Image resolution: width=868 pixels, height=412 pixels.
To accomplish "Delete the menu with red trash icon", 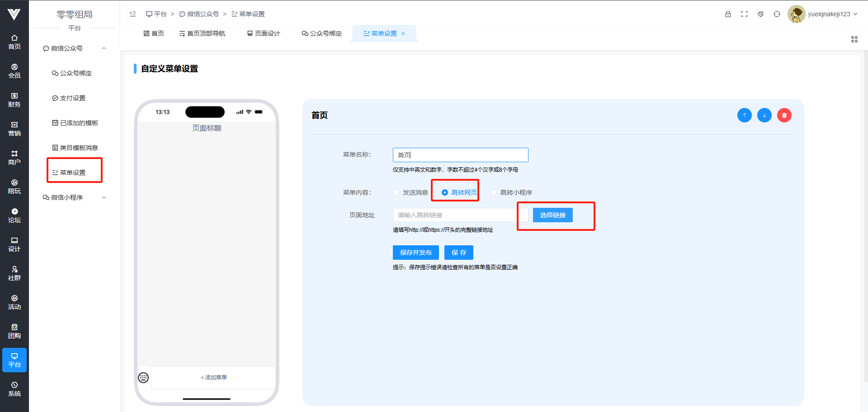I will pos(784,115).
